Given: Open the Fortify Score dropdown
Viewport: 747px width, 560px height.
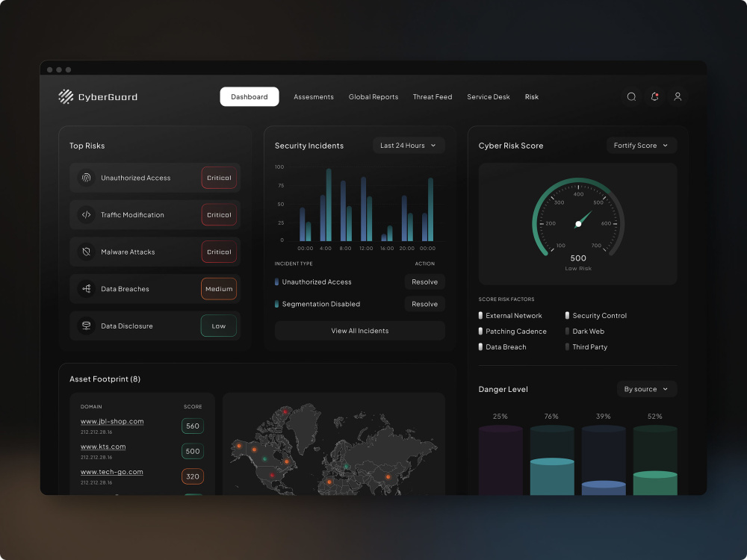Looking at the screenshot, I should [x=641, y=146].
